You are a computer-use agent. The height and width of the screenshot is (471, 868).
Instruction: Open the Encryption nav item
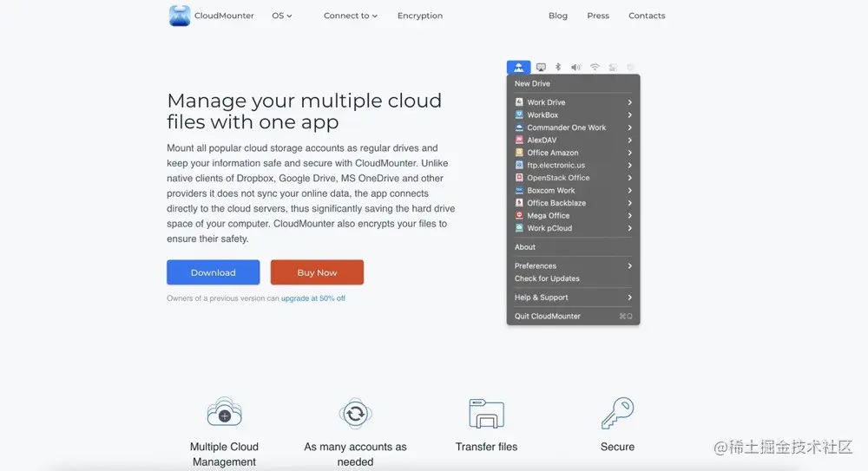(x=420, y=16)
